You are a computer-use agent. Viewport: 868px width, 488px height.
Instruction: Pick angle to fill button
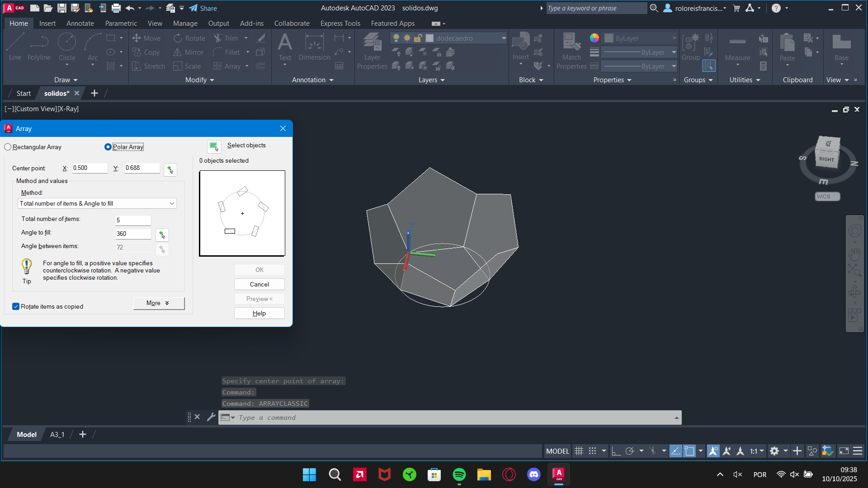(x=162, y=235)
